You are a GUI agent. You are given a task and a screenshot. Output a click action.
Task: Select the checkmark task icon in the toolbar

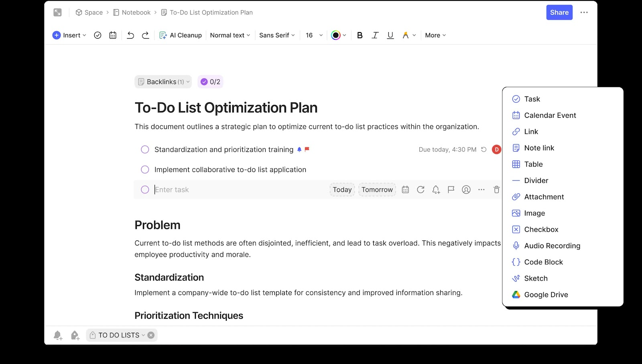[98, 35]
